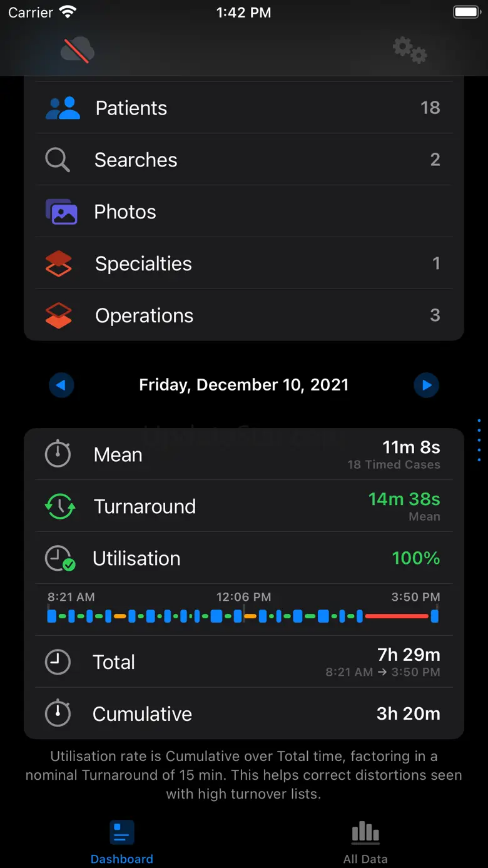Viewport: 488px width, 868px height.
Task: Go to the previous day arrow
Action: click(x=61, y=385)
